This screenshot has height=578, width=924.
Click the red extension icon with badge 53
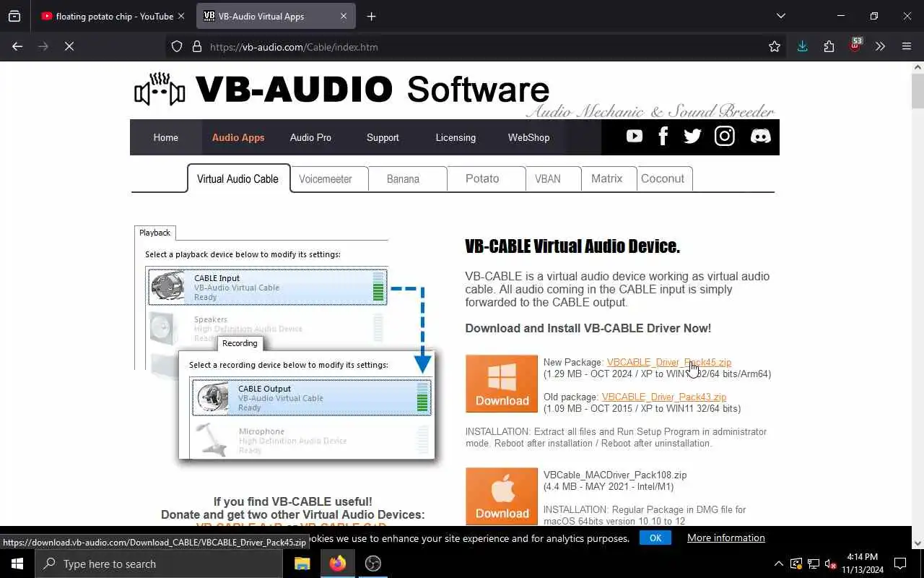coord(855,46)
